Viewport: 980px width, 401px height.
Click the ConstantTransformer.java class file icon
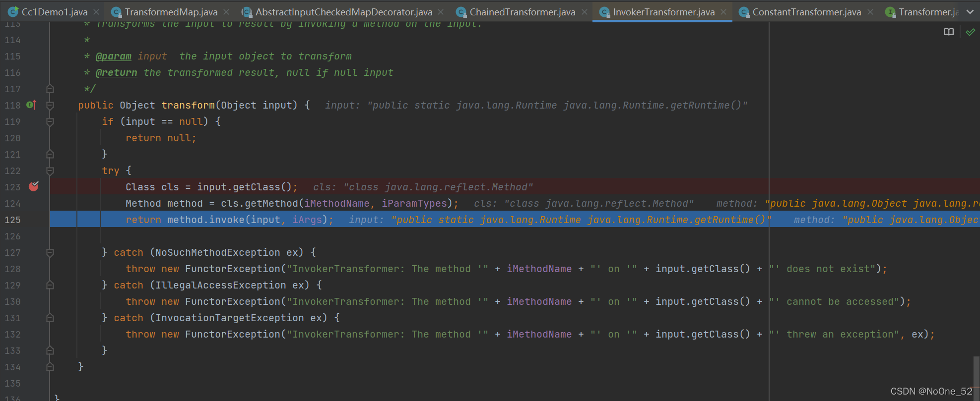[x=744, y=12]
